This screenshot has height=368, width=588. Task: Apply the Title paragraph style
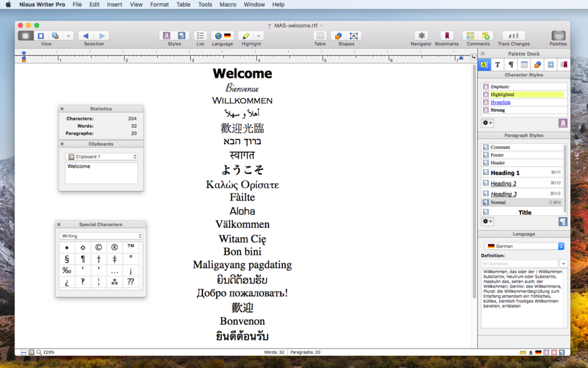point(522,212)
